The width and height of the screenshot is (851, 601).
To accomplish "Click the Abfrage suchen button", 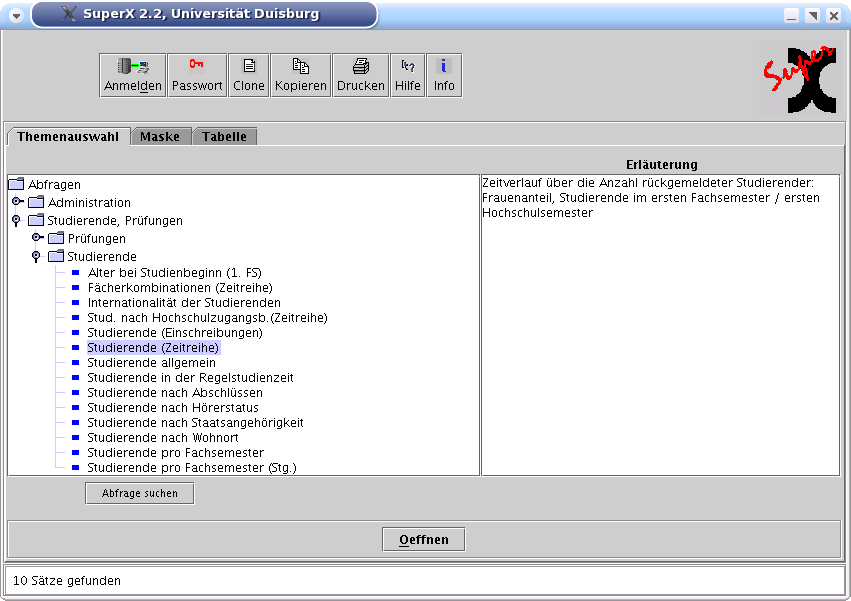I will 139,493.
